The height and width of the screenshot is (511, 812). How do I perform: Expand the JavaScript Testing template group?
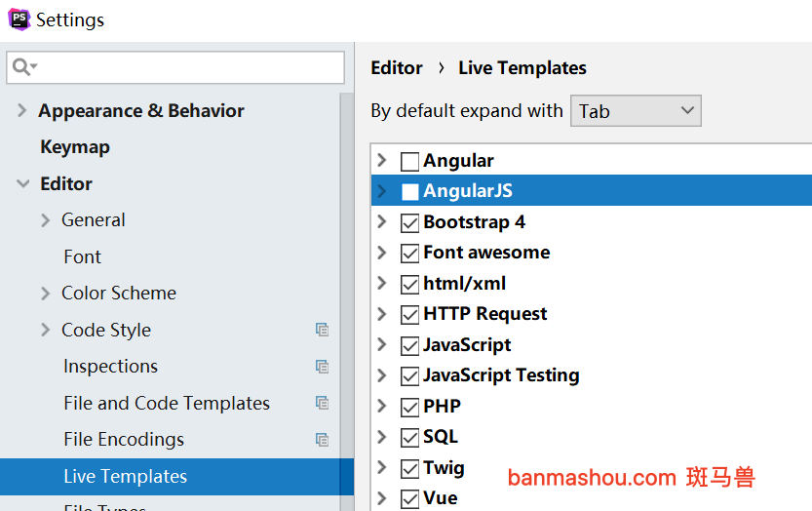382,375
